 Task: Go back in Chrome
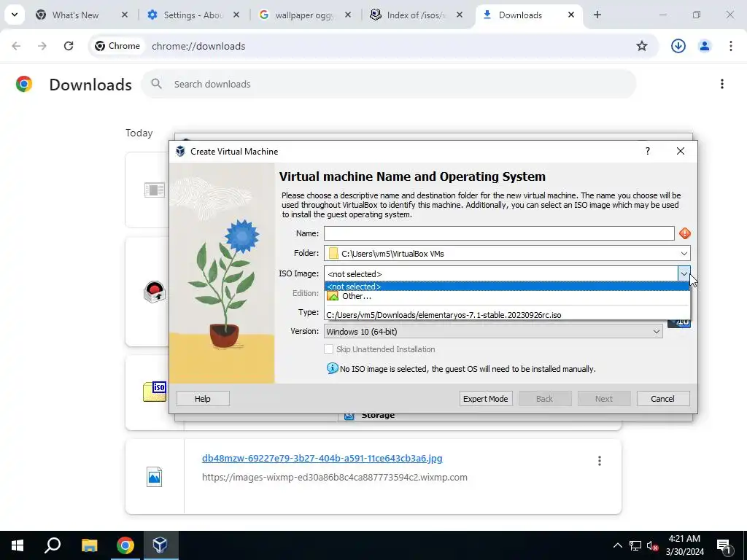(16, 46)
